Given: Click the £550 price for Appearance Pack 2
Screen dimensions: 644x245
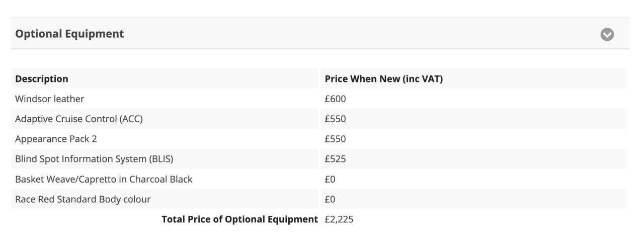Looking at the screenshot, I should tap(335, 139).
